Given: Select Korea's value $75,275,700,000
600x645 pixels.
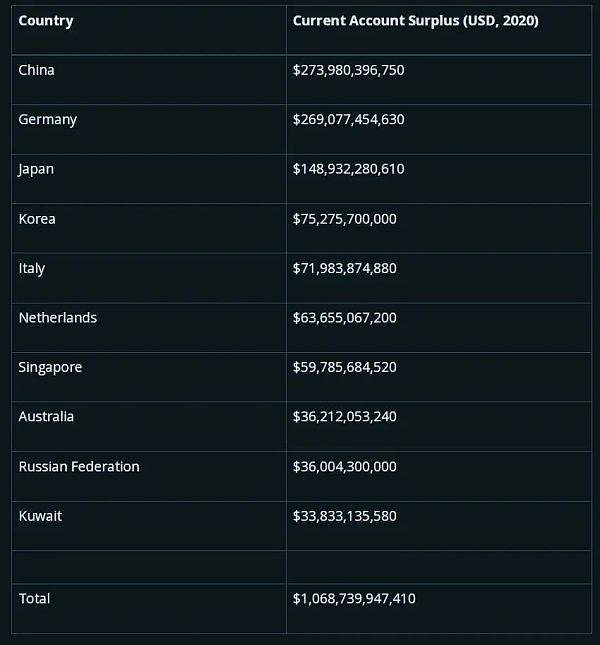Looking at the screenshot, I should pyautogui.click(x=345, y=219).
